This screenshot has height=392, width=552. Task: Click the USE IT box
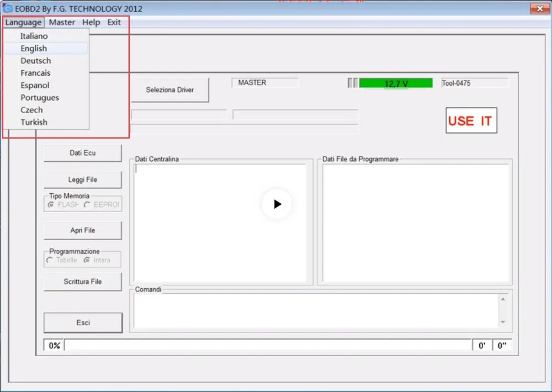(471, 120)
